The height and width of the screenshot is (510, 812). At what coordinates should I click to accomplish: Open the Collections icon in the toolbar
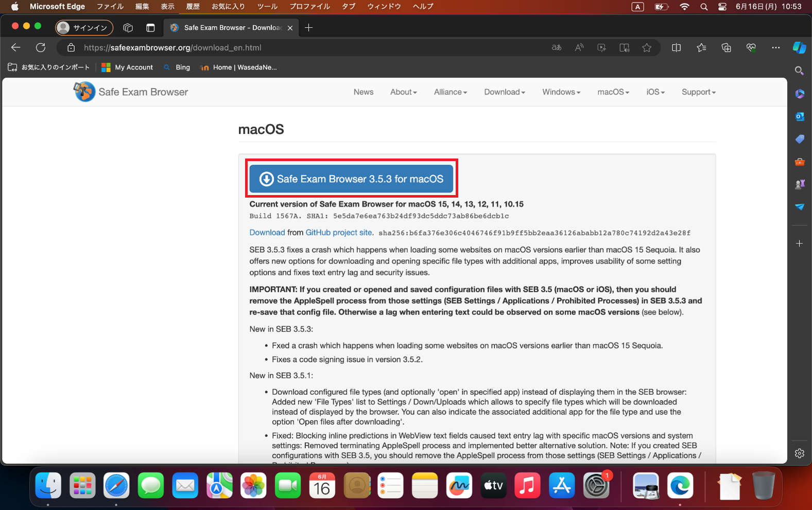coord(726,48)
